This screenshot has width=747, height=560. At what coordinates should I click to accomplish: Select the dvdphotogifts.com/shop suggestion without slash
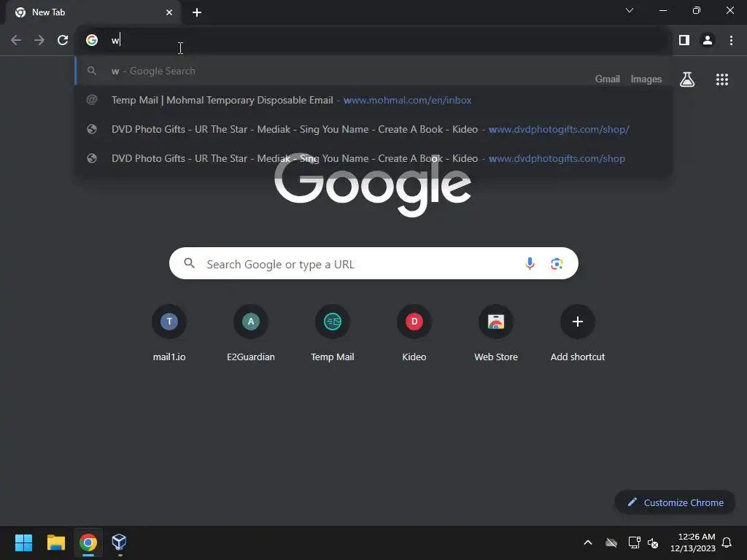374,158
